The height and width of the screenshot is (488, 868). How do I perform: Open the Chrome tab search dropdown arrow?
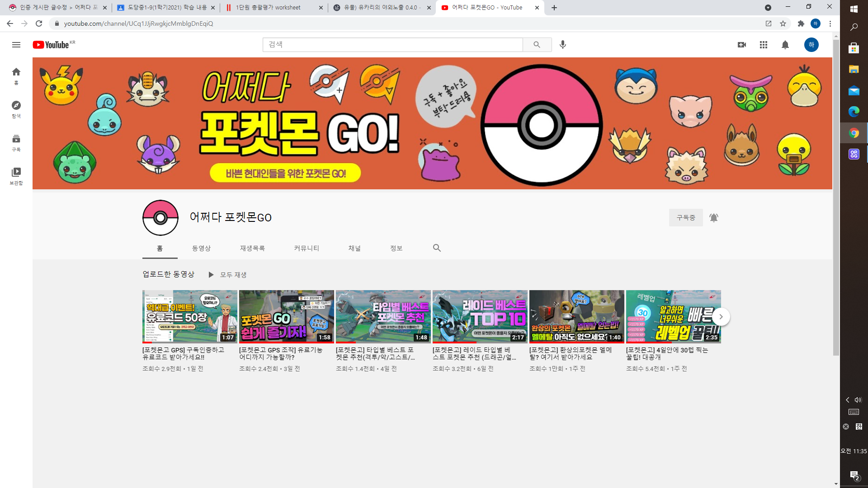(x=768, y=8)
